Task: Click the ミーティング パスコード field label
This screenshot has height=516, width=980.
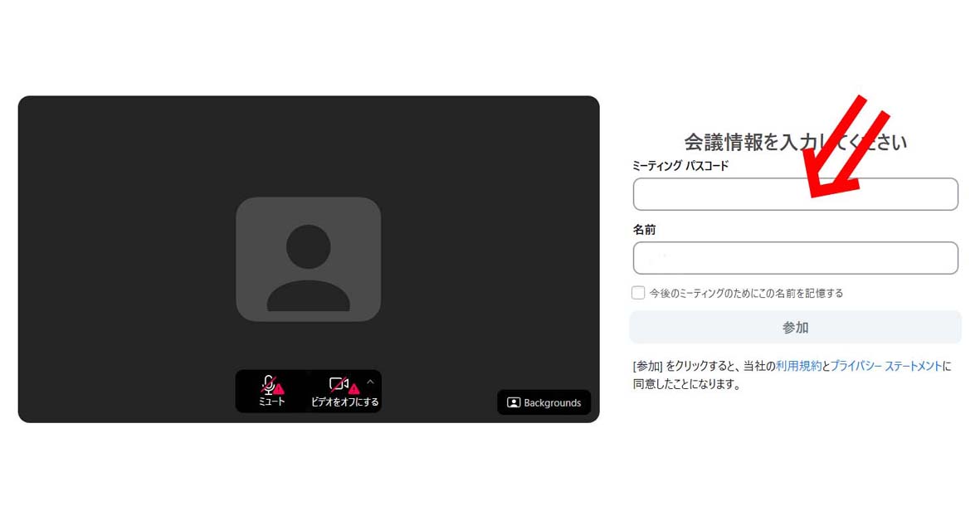Action: (x=680, y=166)
